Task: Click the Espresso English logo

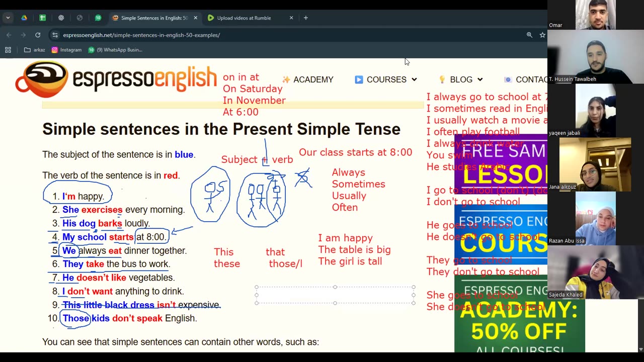Action: [116, 78]
